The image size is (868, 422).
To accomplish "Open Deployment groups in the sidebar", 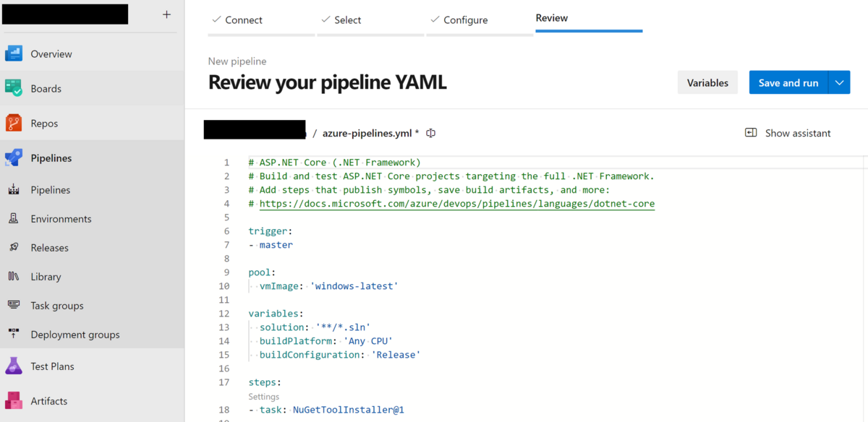I will [x=75, y=335].
